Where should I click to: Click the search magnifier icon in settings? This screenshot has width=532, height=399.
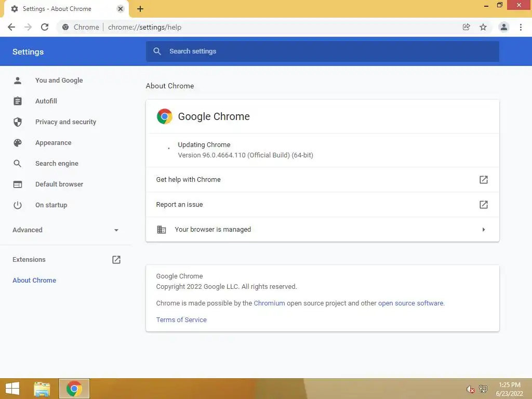coord(157,51)
